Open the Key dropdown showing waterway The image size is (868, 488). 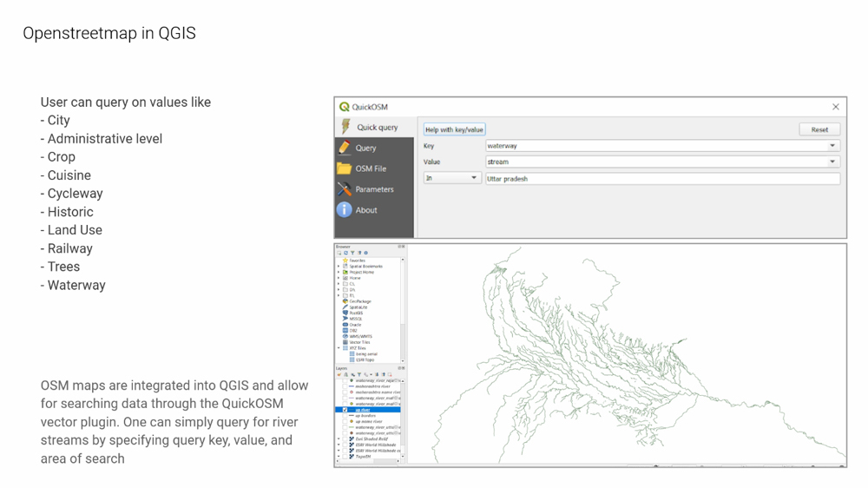tap(832, 146)
